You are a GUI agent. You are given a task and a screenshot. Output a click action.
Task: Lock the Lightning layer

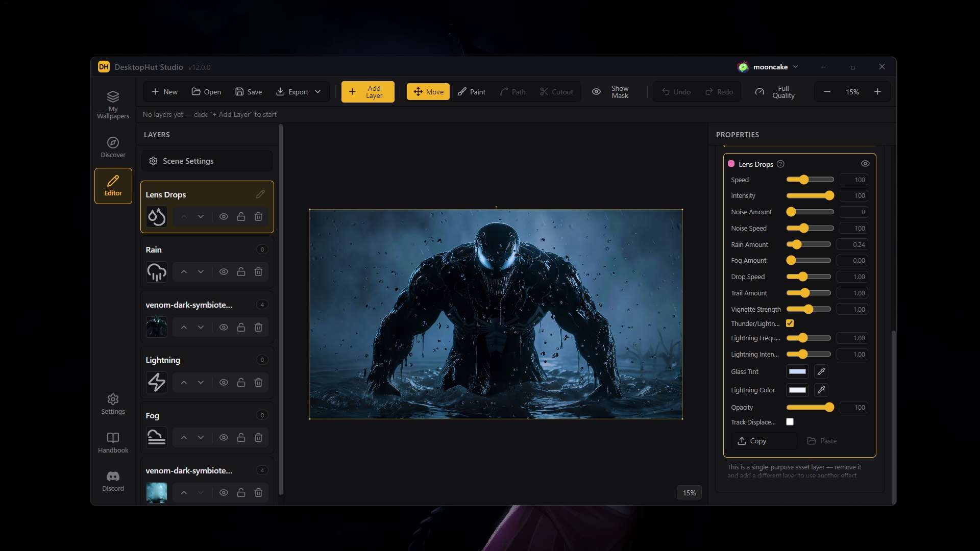[241, 382]
